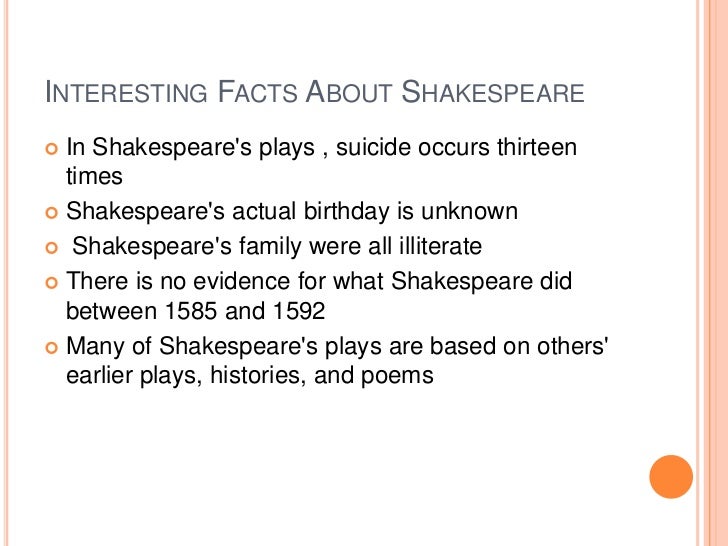Screen dimensions: 728x546
Task: Click the word 'Interesting' in the heading
Action: [126, 92]
